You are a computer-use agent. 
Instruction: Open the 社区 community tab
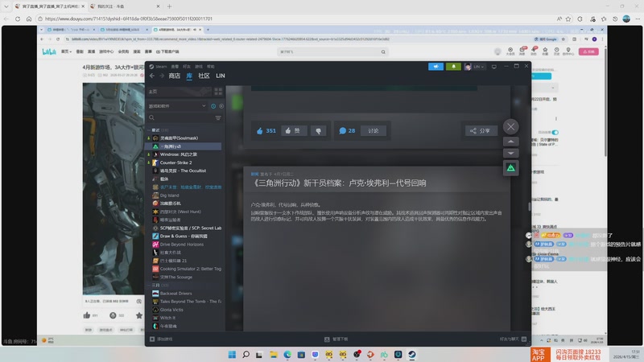204,76
